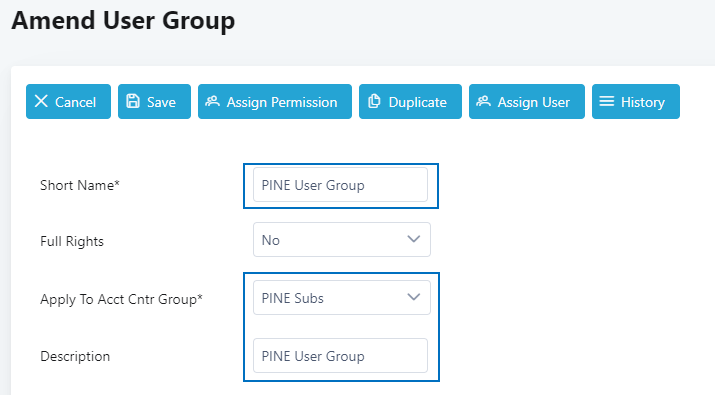715x395 pixels.
Task: Expand the Apply To Acct Cntr Group chevron
Action: coord(414,297)
